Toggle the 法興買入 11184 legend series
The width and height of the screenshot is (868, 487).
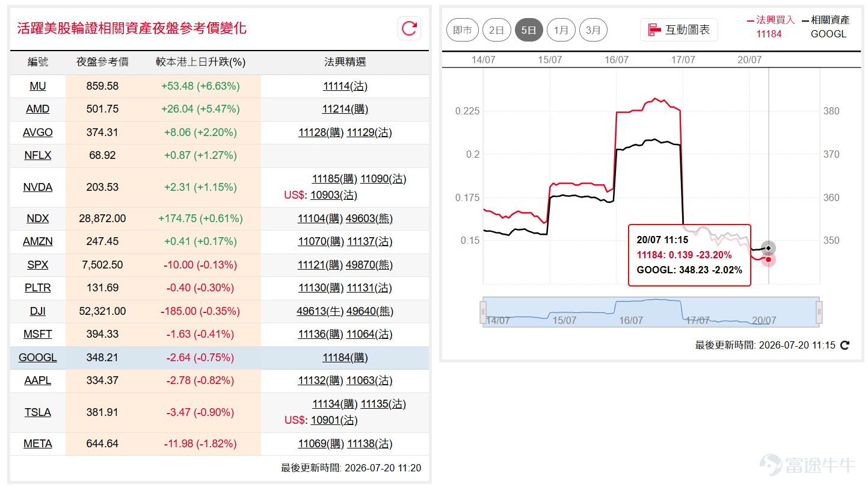[x=771, y=26]
